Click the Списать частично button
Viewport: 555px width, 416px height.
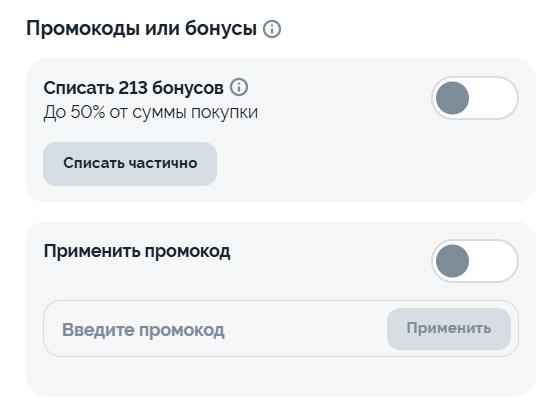(x=130, y=164)
